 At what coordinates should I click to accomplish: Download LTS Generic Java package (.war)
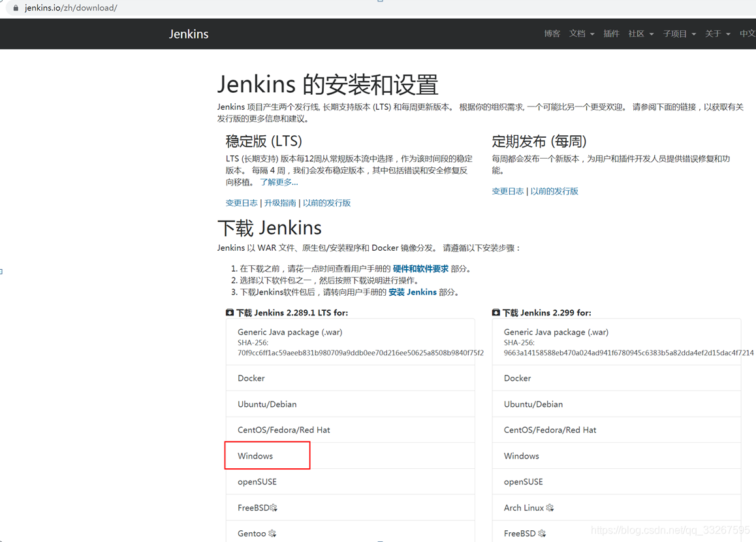point(351,342)
